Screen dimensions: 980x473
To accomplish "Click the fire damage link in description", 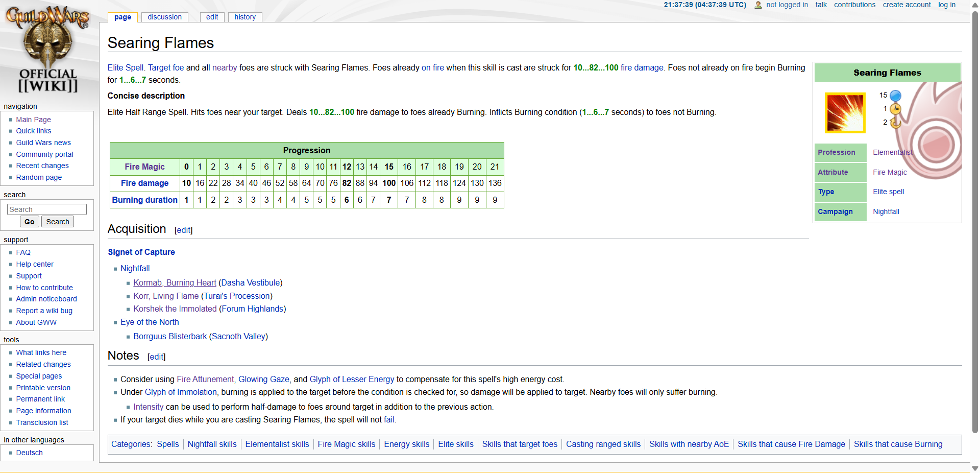I will (642, 67).
